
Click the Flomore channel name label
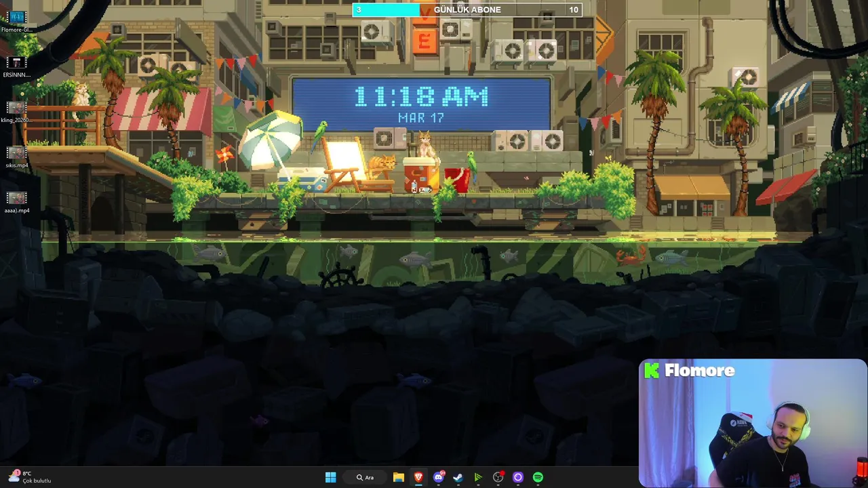(699, 370)
